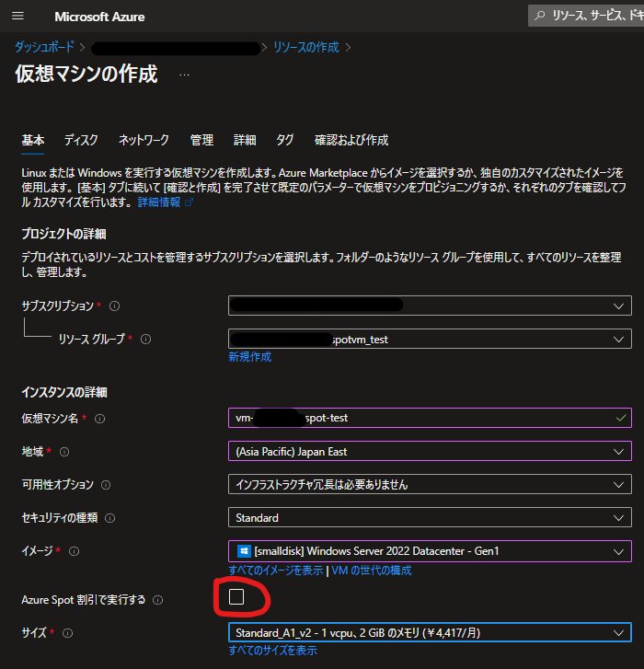Click info icon next to 可用性オプション
The height and width of the screenshot is (669, 644).
coord(106,485)
